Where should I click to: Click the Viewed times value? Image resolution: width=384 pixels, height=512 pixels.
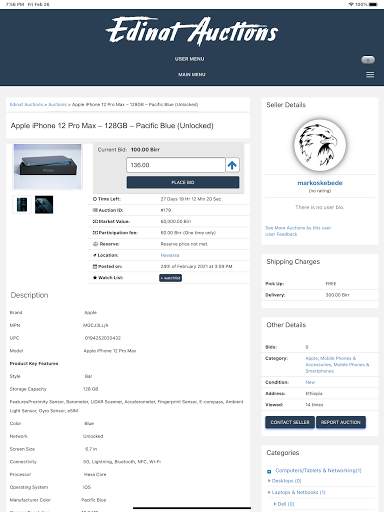click(x=314, y=405)
